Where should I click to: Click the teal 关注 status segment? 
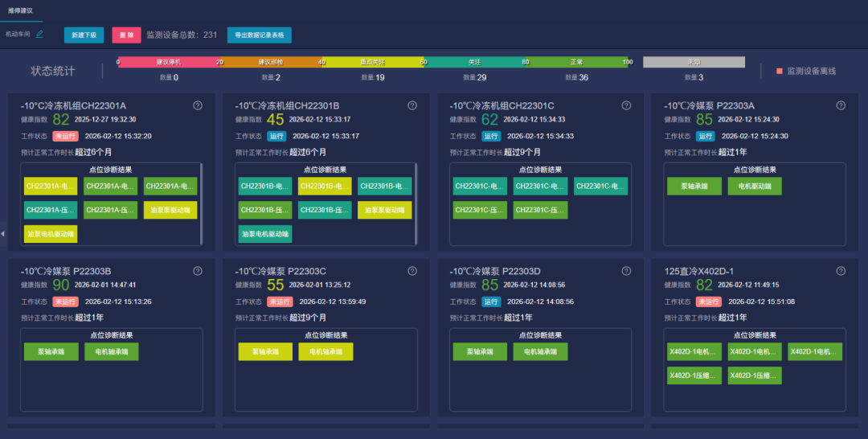474,62
